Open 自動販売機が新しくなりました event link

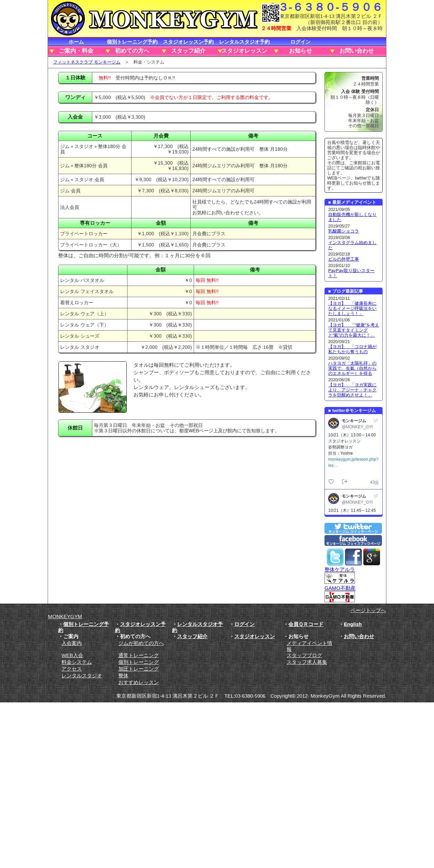pos(352,217)
